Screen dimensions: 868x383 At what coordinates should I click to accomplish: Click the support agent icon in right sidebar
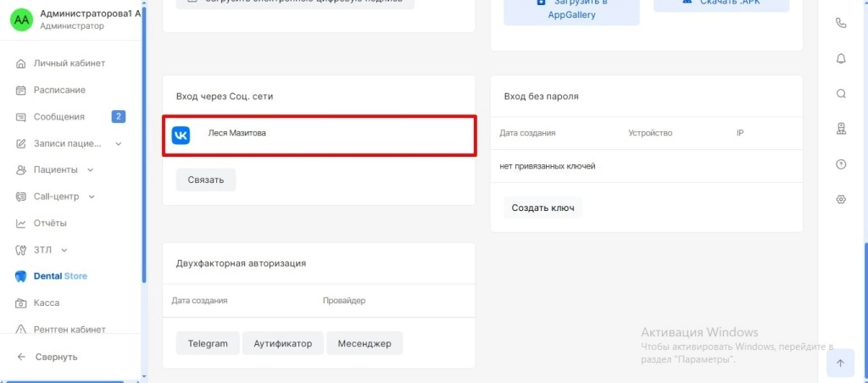[841, 129]
